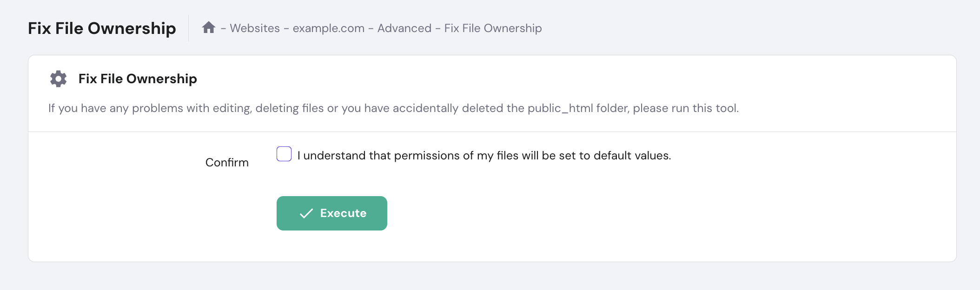
Task: Click the gear icon beside Fix File Ownership
Action: point(57,79)
